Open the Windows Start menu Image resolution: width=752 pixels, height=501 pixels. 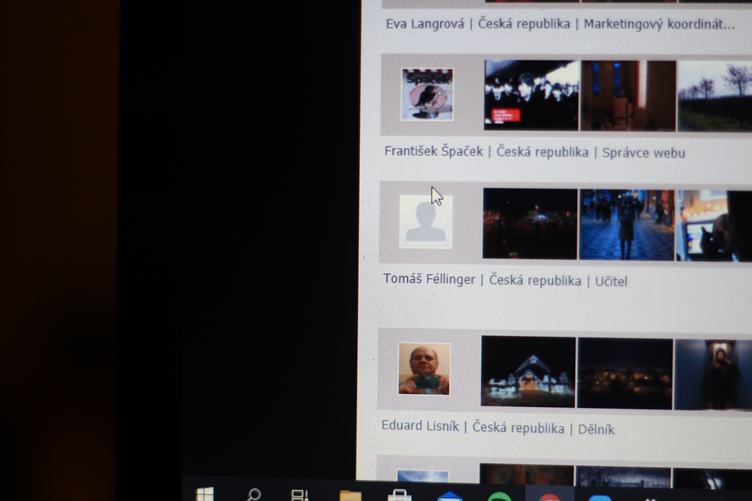pyautogui.click(x=205, y=494)
